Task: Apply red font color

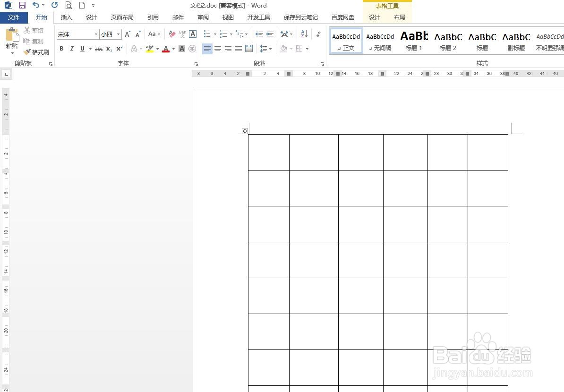Action: click(166, 49)
